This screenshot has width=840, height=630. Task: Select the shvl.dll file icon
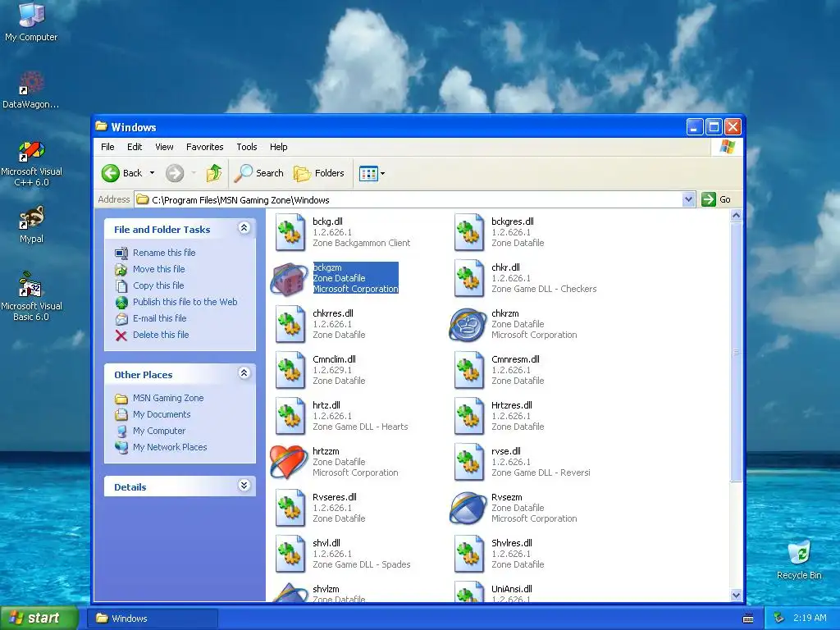290,555
